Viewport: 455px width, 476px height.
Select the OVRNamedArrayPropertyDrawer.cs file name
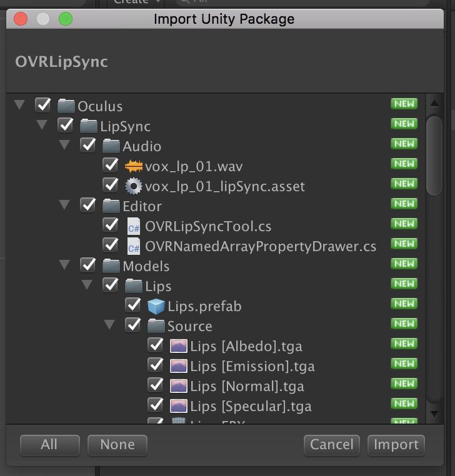pos(261,247)
